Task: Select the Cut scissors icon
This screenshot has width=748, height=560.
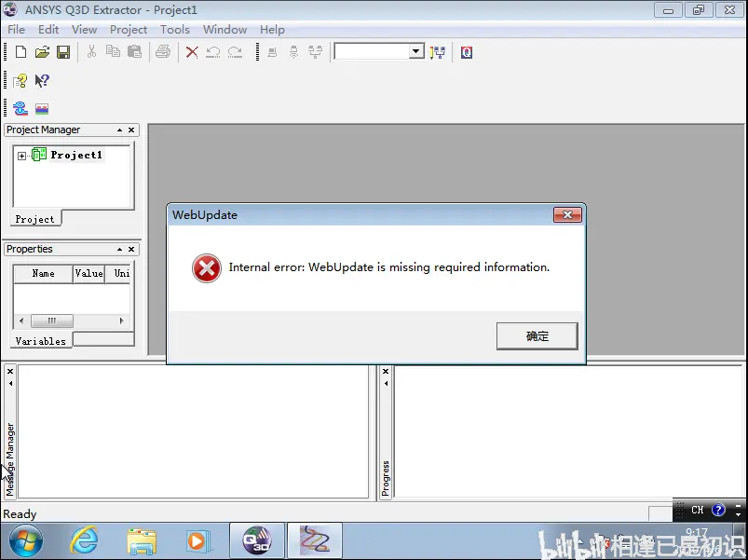Action: pyautogui.click(x=91, y=51)
